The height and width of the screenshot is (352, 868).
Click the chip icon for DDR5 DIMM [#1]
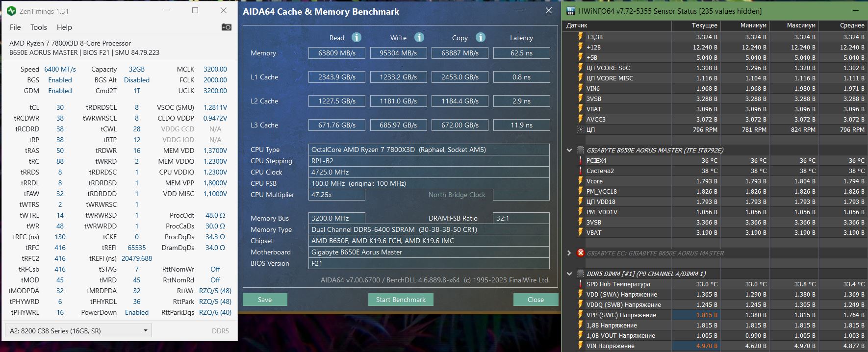[581, 274]
